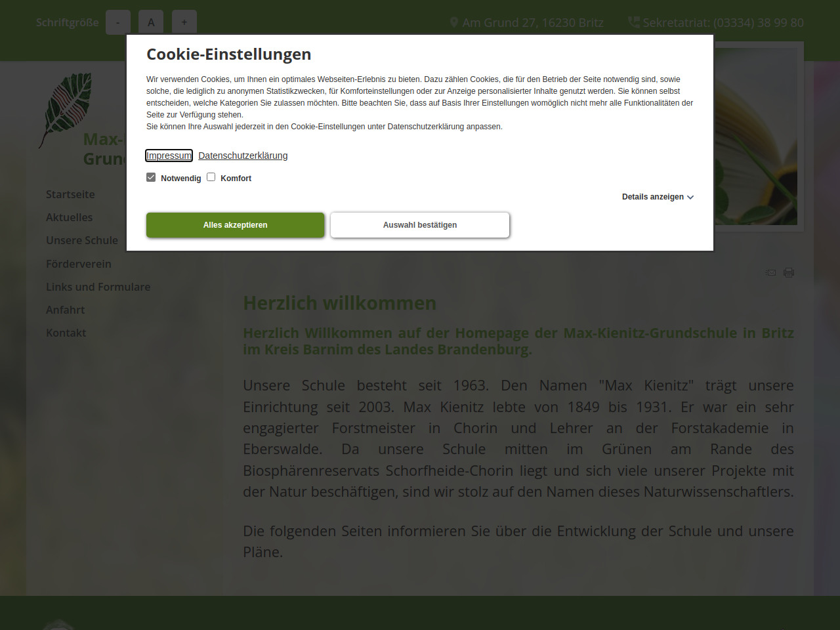This screenshot has width=840, height=630.
Task: Open the Impressum link
Action: pos(169,156)
